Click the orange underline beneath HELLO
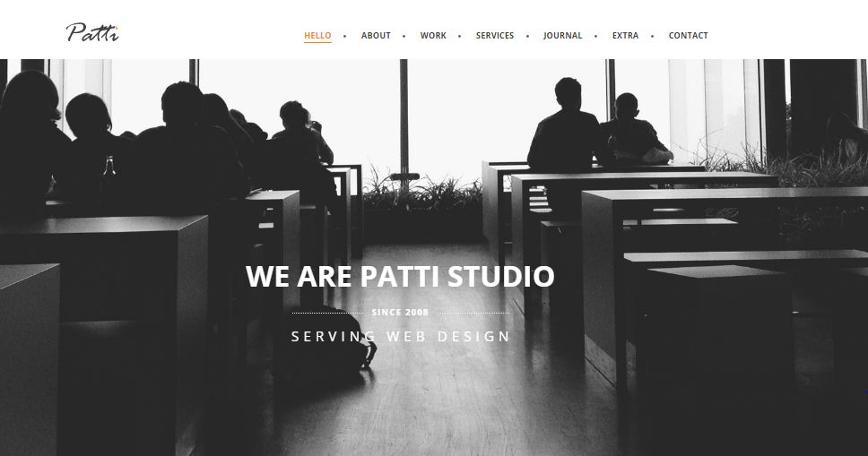 click(x=317, y=43)
